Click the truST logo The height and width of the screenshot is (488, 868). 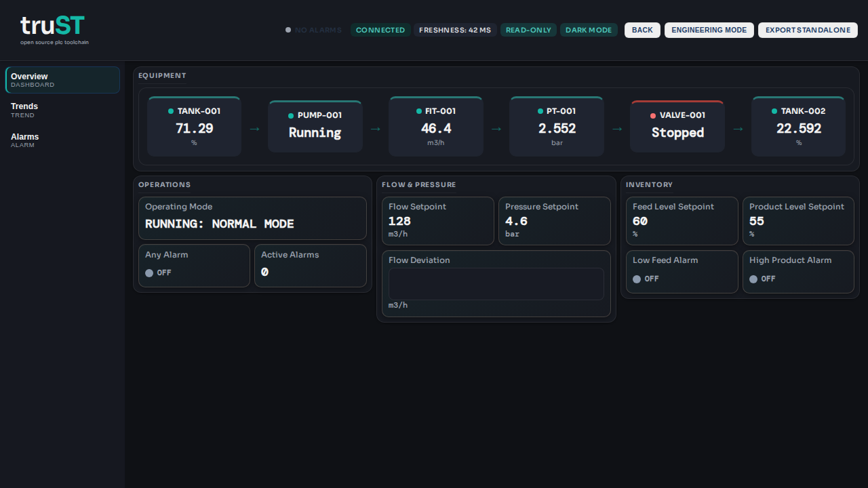click(x=53, y=30)
